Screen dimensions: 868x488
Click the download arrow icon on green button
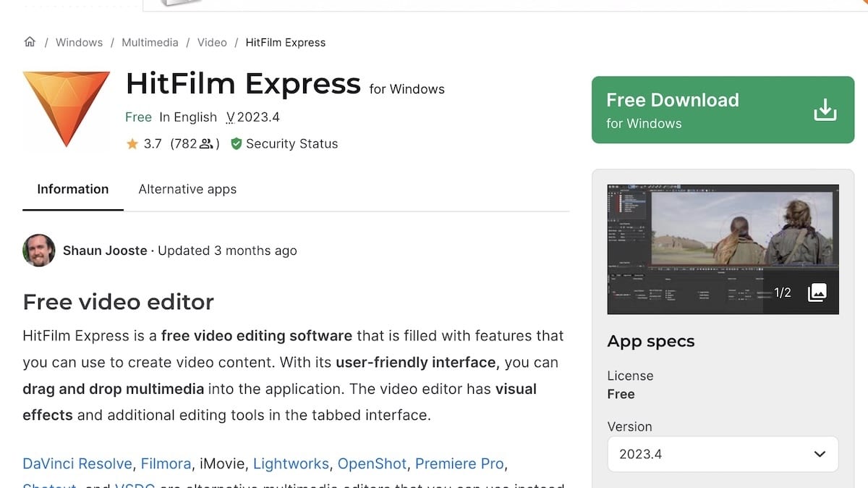[825, 109]
